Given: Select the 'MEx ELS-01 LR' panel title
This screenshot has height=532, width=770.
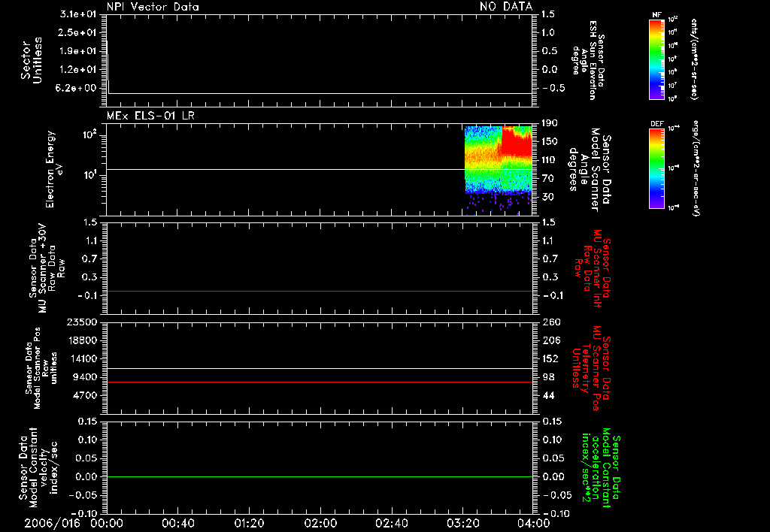Looking at the screenshot, I should [x=150, y=116].
